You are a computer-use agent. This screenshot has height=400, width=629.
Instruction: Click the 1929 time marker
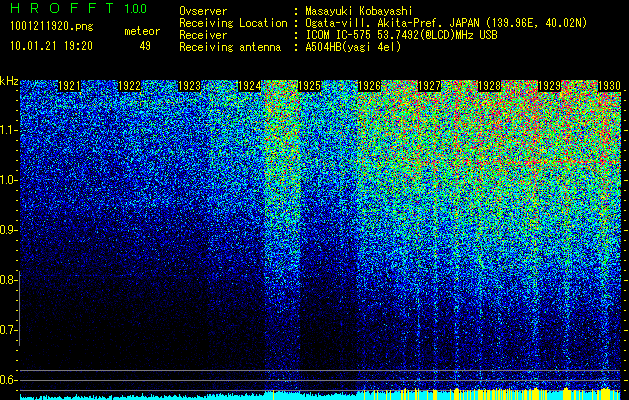click(x=549, y=86)
